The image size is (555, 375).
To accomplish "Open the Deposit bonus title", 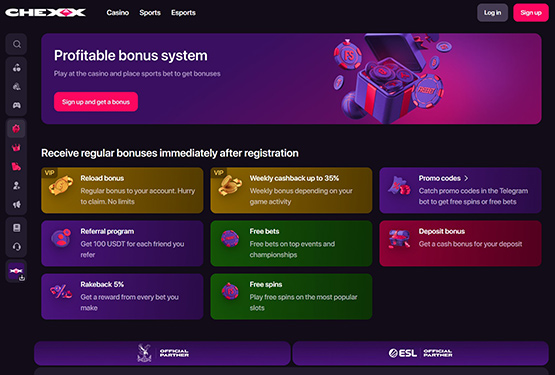I will tap(442, 231).
